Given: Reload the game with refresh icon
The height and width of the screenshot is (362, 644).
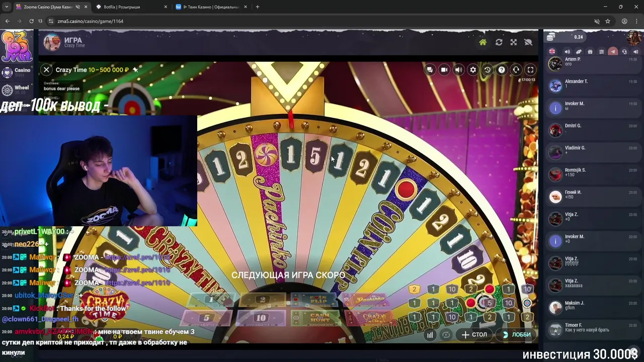Looking at the screenshot, I should point(499,42).
